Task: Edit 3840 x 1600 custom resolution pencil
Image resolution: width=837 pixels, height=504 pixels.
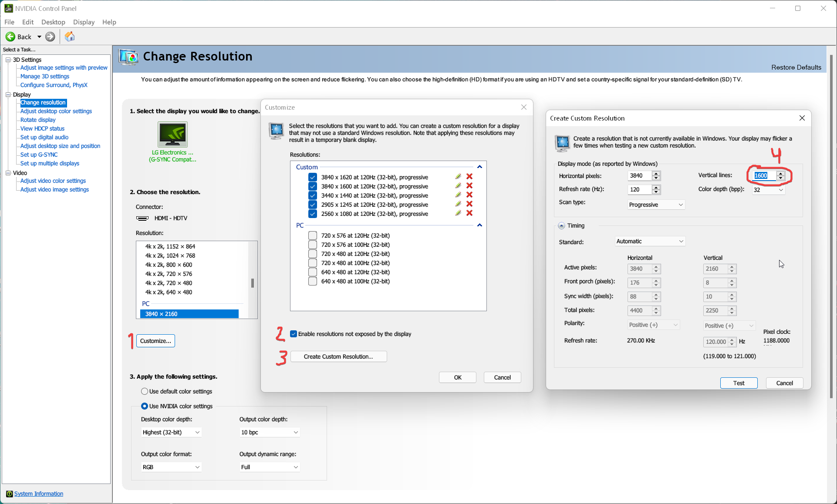Action: tap(458, 185)
